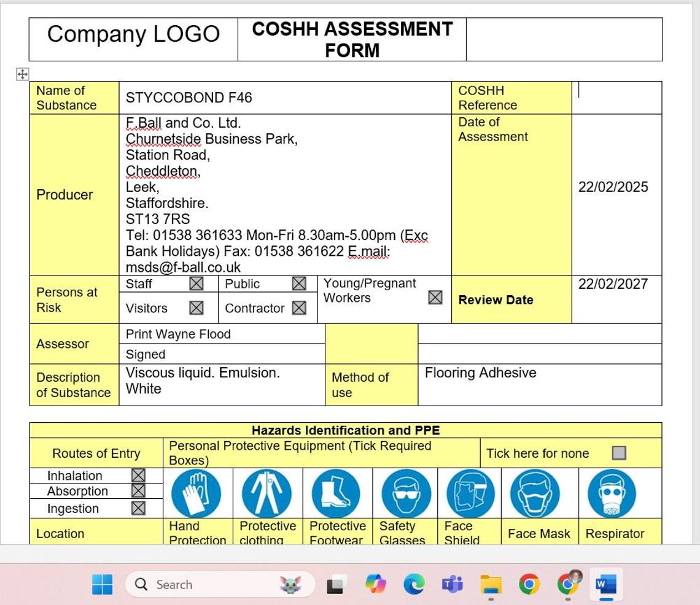Image resolution: width=700 pixels, height=605 pixels.
Task: Launch Microsoft Edge from the taskbar
Action: (414, 584)
